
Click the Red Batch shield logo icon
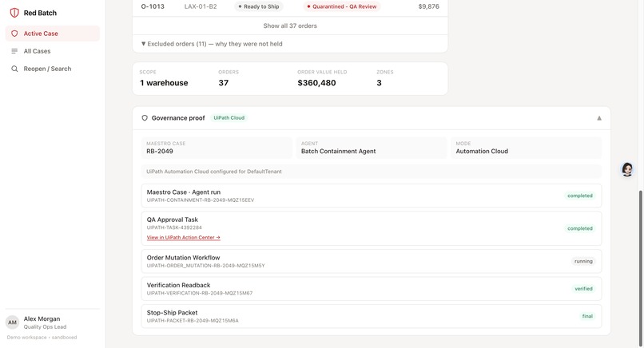pos(14,13)
